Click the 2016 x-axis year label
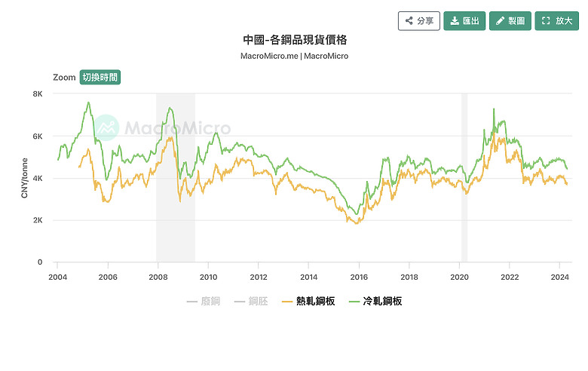The width and height of the screenshot is (588, 371). point(359,277)
